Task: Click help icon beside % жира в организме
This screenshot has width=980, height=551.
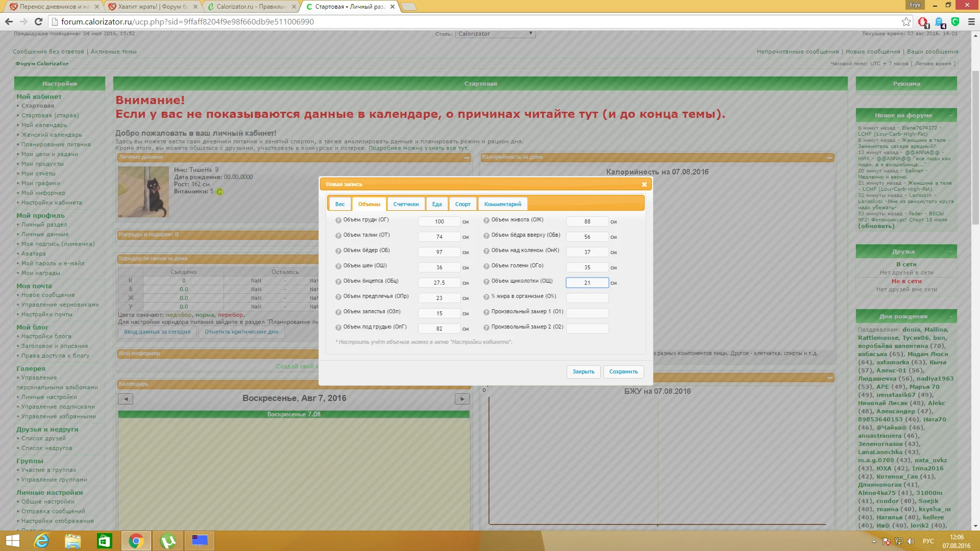Action: [x=486, y=297]
